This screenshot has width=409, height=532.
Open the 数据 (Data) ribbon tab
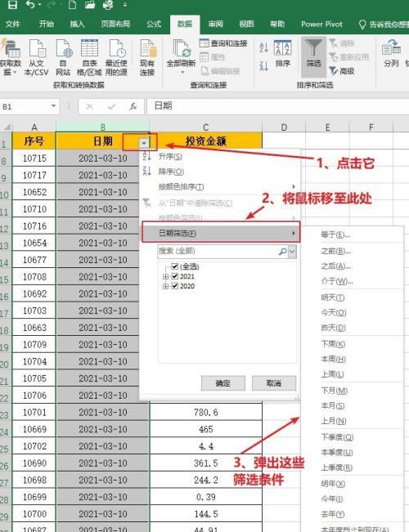[185, 24]
